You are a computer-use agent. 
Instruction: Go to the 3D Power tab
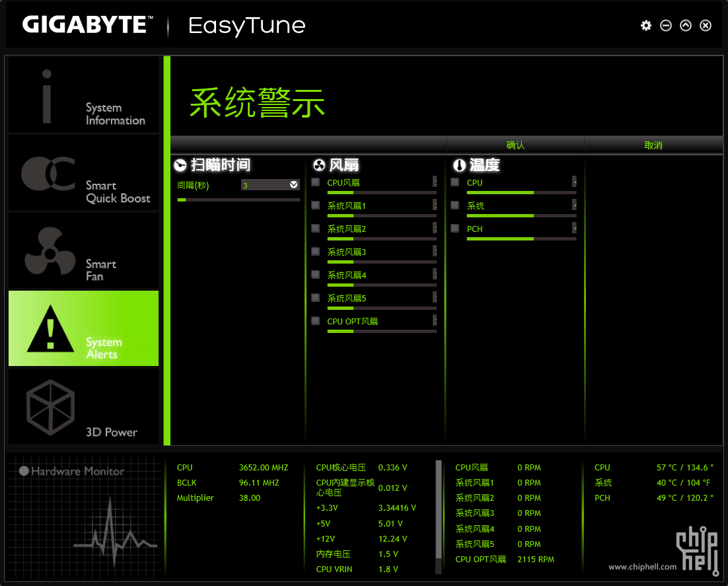pyautogui.click(x=84, y=407)
